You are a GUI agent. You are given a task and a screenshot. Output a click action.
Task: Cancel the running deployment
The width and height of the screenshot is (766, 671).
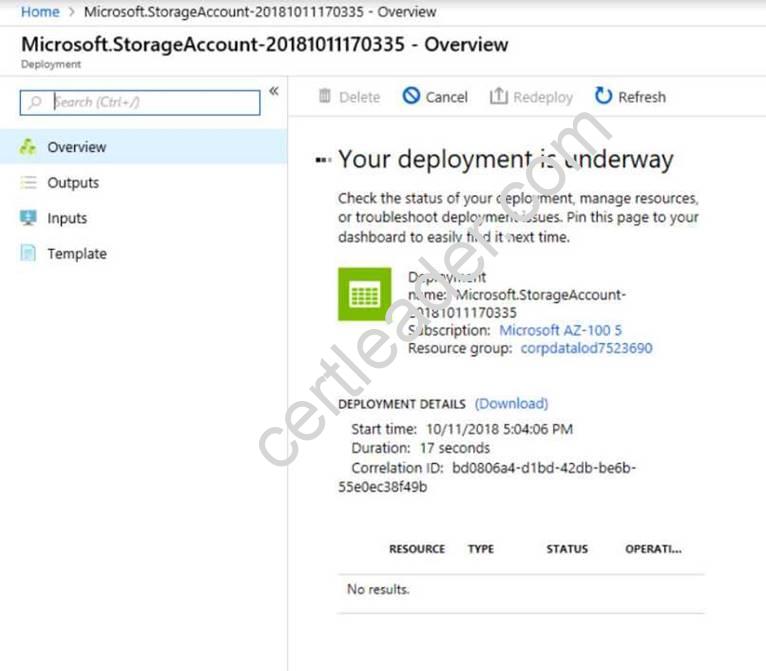435,96
